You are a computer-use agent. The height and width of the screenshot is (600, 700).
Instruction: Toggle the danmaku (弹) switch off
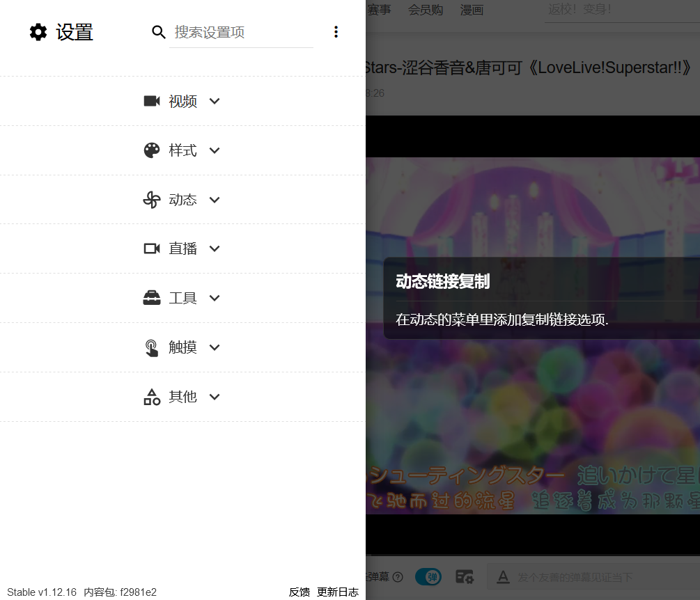point(428,576)
